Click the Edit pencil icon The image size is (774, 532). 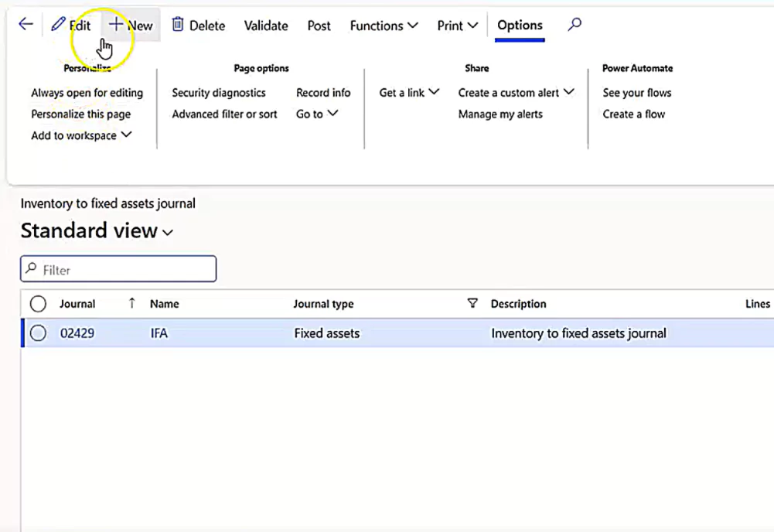tap(57, 25)
